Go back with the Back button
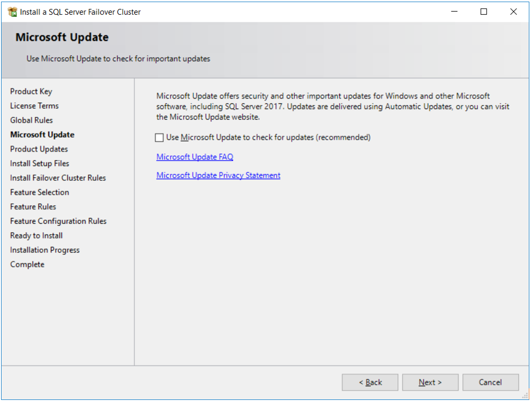 pos(370,382)
